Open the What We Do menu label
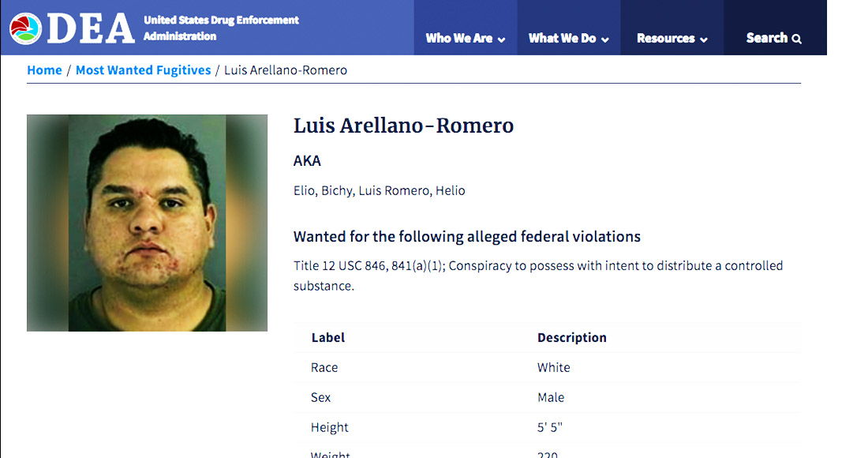 (x=562, y=38)
